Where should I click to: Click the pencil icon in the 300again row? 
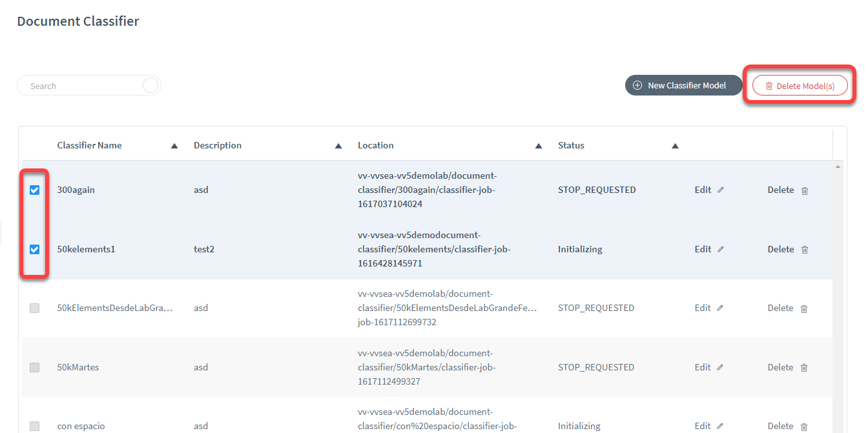721,190
